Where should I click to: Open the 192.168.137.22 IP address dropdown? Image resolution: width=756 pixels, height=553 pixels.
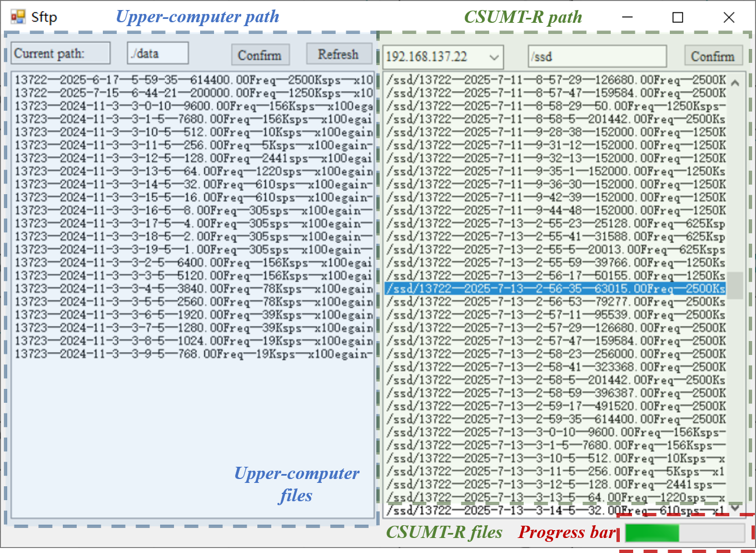[494, 57]
